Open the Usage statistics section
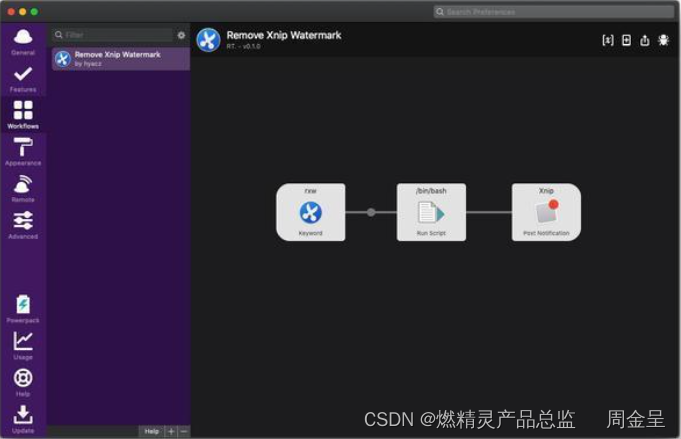Screen dimensions: 681x439 23,346
